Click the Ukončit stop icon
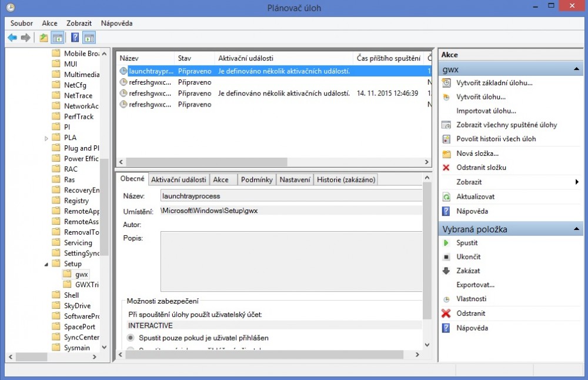 point(446,257)
